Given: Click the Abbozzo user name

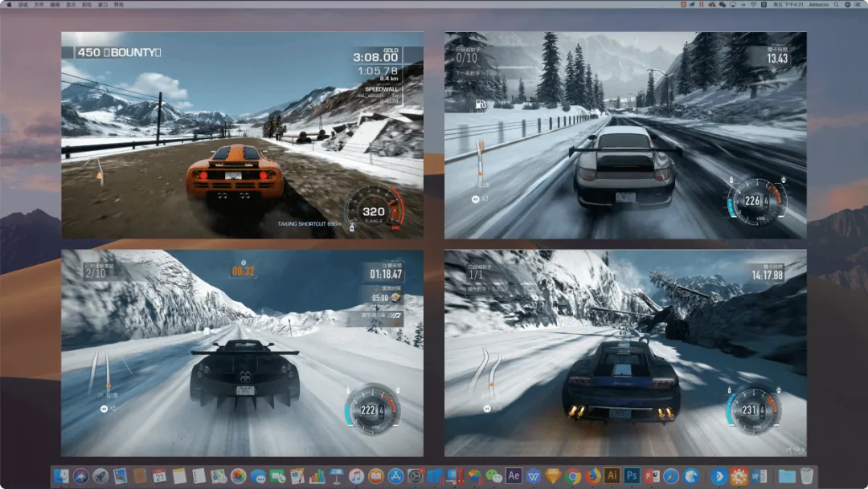Looking at the screenshot, I should pyautogui.click(x=819, y=5).
